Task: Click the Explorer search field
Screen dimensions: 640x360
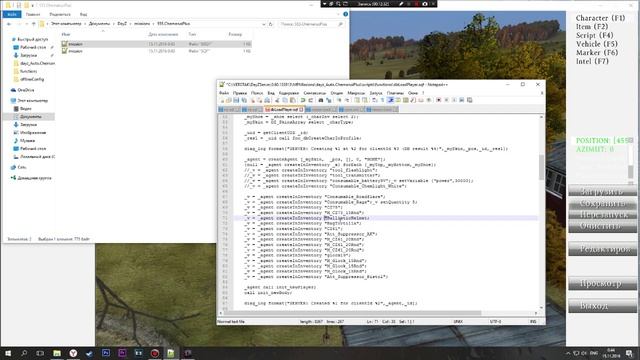Action: (x=311, y=24)
